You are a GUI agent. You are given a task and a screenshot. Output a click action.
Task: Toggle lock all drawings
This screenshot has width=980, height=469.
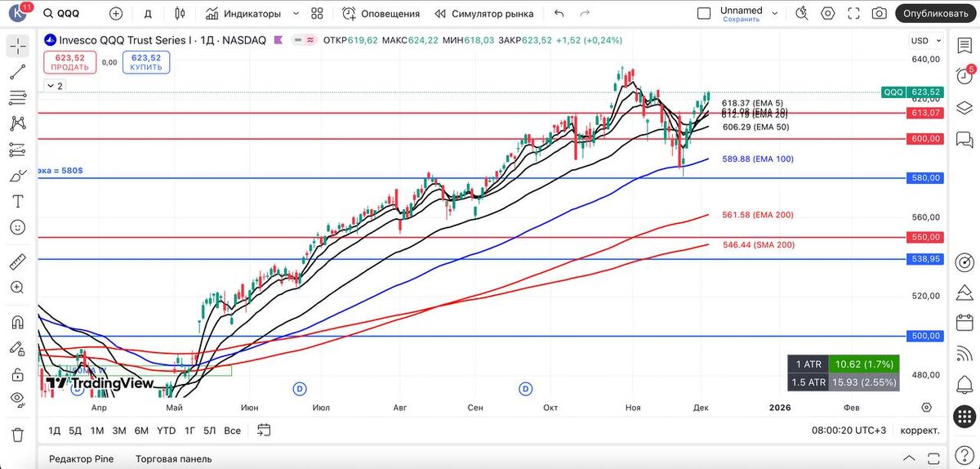(x=17, y=374)
